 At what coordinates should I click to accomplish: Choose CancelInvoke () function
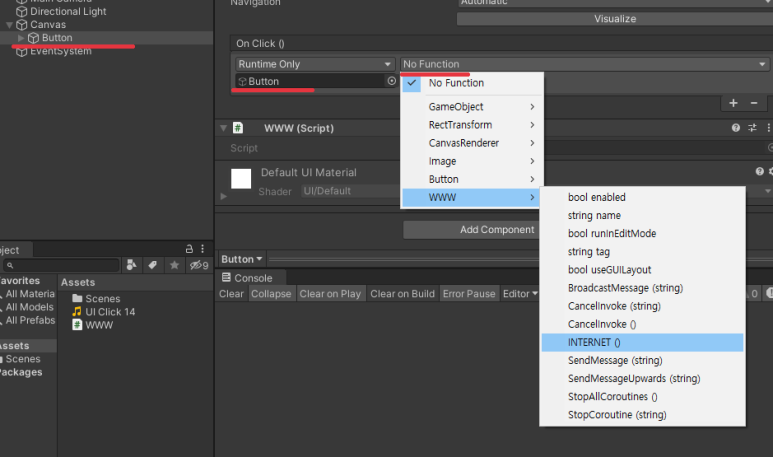(x=642, y=324)
